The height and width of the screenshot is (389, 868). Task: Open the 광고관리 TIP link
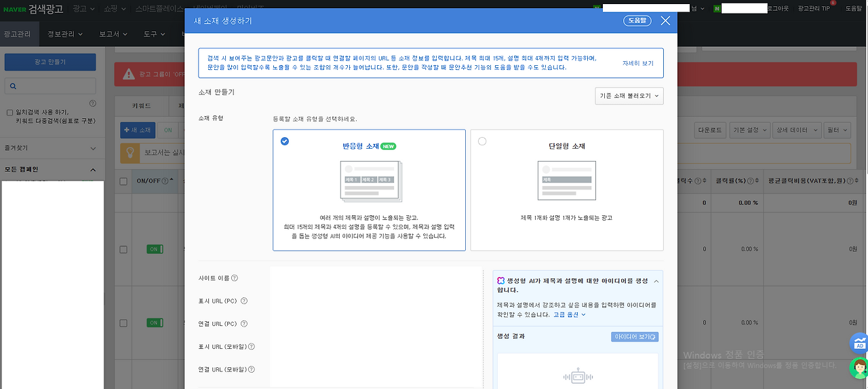pos(814,8)
